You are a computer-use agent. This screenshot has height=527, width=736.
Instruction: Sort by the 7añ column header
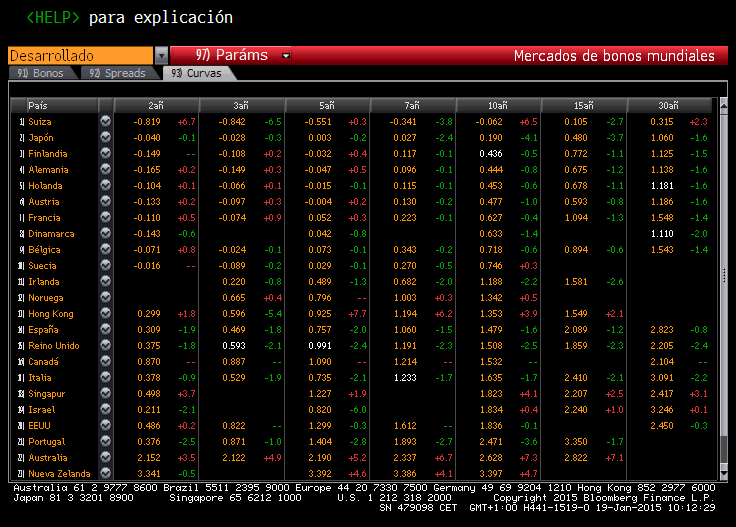(x=412, y=106)
